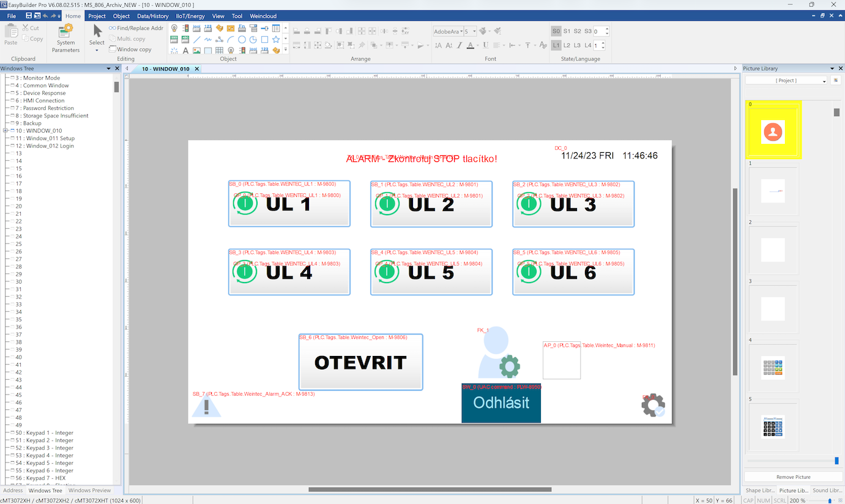Click the alarm warning triangle on canvas
Viewport: 845px width, 504px height.
pos(206,407)
